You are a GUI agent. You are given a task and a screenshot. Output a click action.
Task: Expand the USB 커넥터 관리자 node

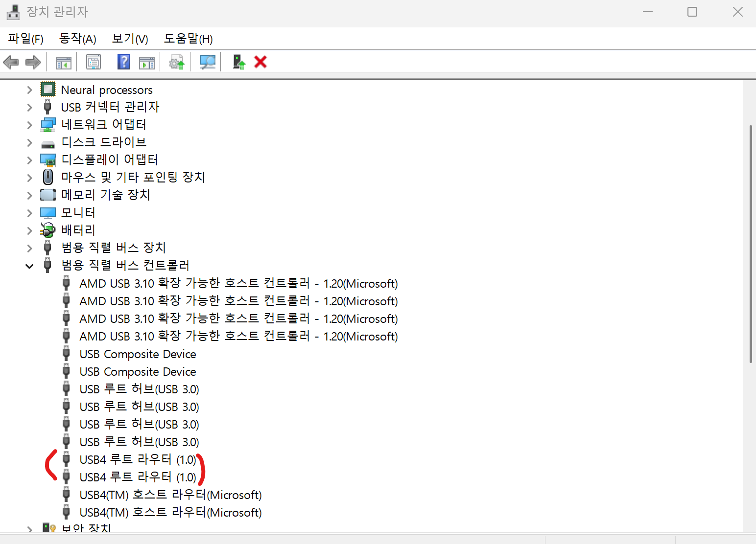(29, 108)
